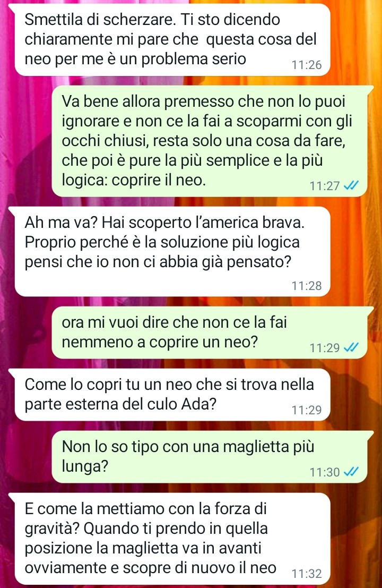Tap the words 'coprire il neo.'
The image size is (382, 588).
(x=159, y=181)
